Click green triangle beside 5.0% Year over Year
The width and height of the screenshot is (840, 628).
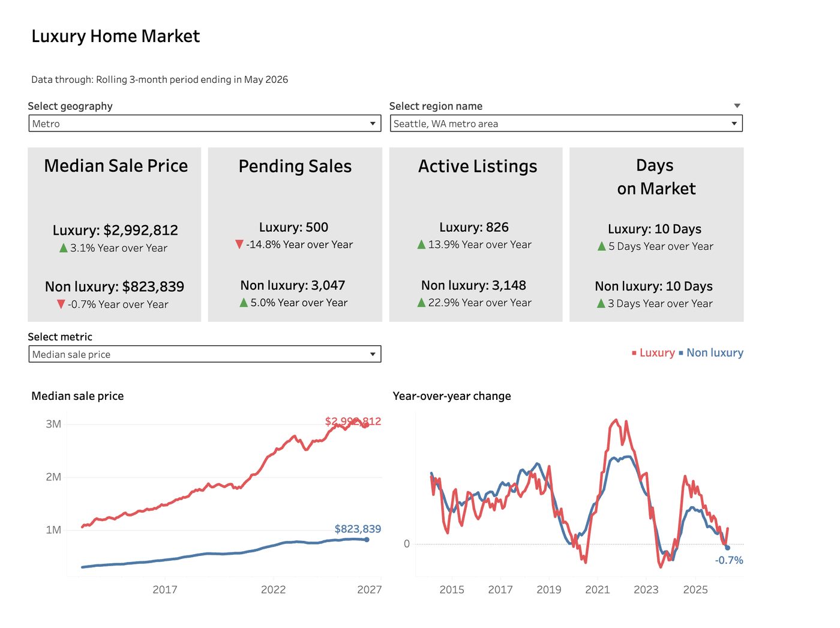(244, 303)
